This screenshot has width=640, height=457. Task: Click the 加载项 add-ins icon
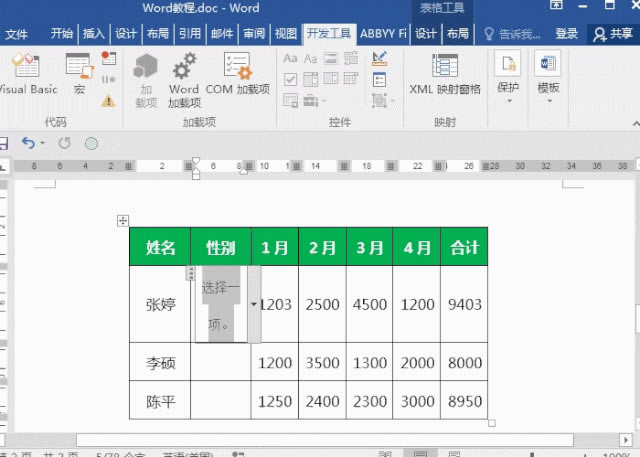click(x=146, y=80)
